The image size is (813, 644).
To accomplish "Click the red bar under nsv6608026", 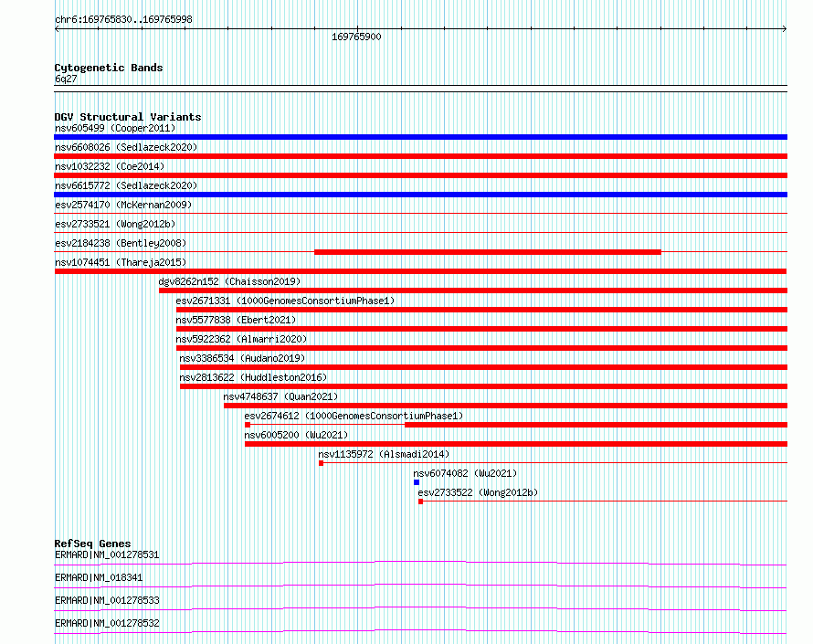I will click(x=420, y=156).
